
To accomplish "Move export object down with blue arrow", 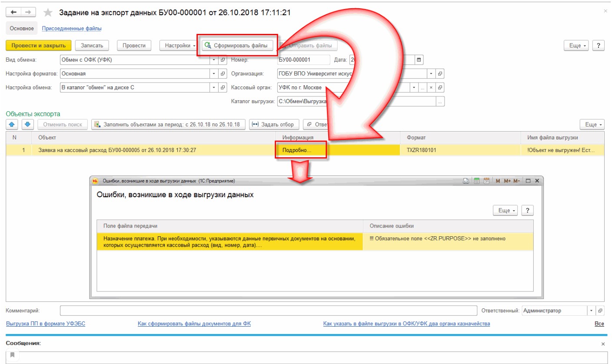I will (x=27, y=124).
